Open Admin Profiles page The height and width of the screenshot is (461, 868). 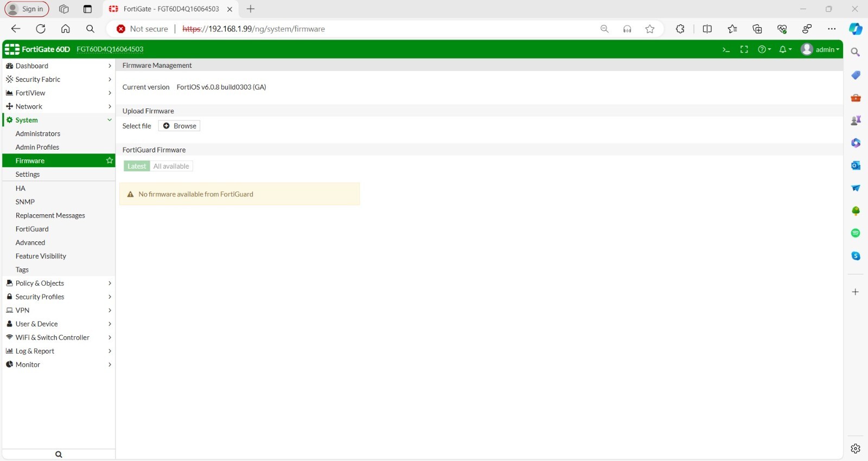(59, 147)
